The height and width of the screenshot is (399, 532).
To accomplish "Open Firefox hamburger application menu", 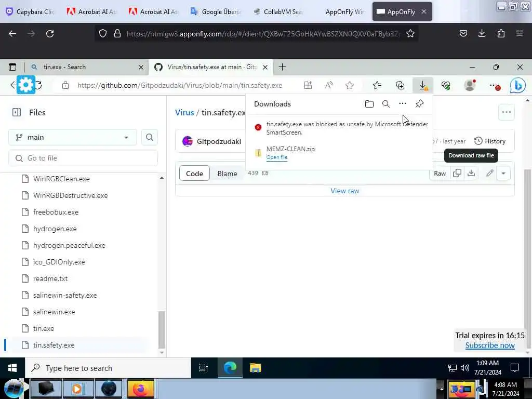I will pyautogui.click(x=520, y=33).
